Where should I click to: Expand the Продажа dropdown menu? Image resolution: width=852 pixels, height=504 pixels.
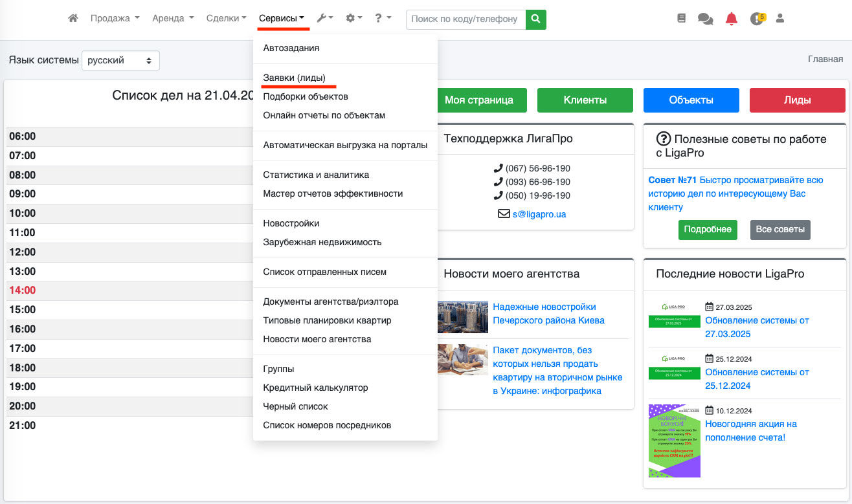tap(115, 19)
